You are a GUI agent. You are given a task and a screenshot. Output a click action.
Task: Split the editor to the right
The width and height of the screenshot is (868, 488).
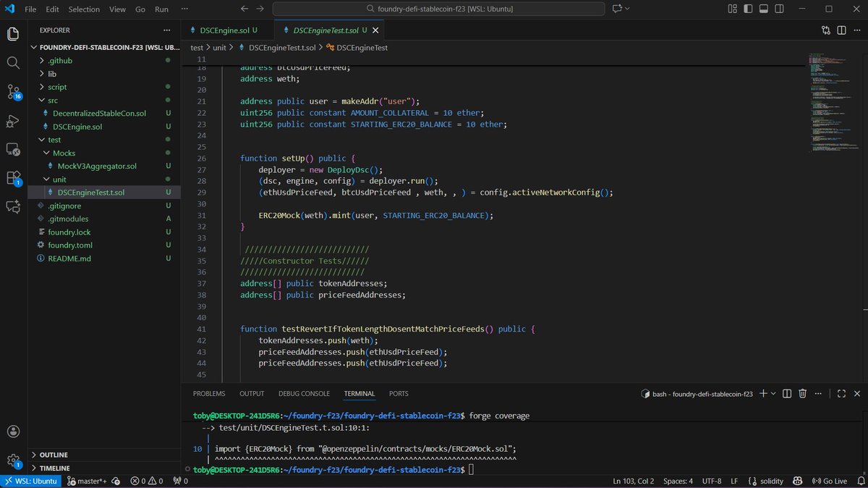pyautogui.click(x=841, y=30)
